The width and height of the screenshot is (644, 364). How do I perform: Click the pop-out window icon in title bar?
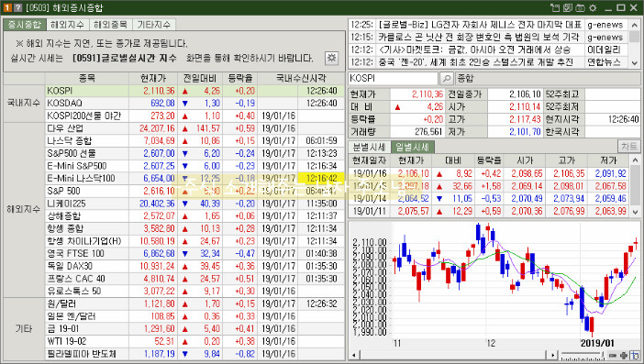555,8
